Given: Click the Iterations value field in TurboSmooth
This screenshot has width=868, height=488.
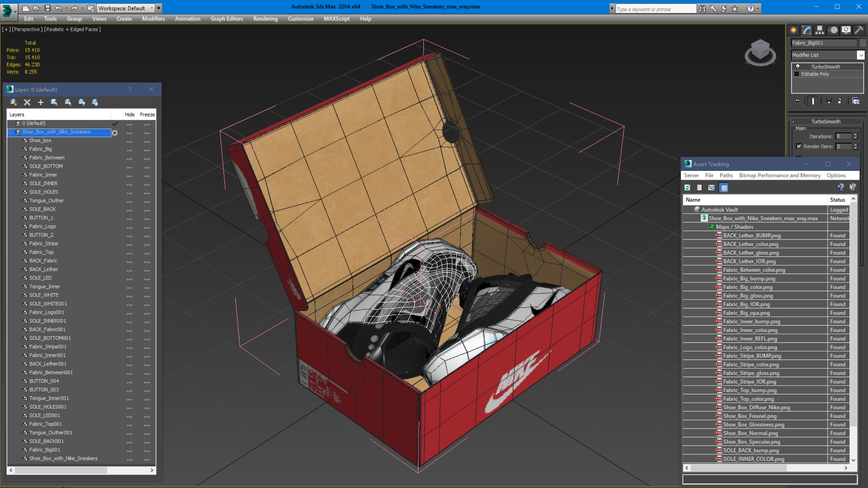Looking at the screenshot, I should 844,136.
